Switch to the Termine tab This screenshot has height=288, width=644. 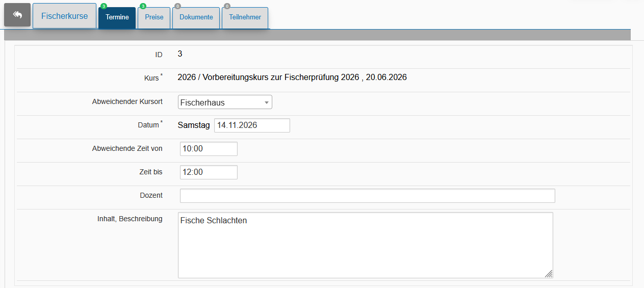pos(117,17)
